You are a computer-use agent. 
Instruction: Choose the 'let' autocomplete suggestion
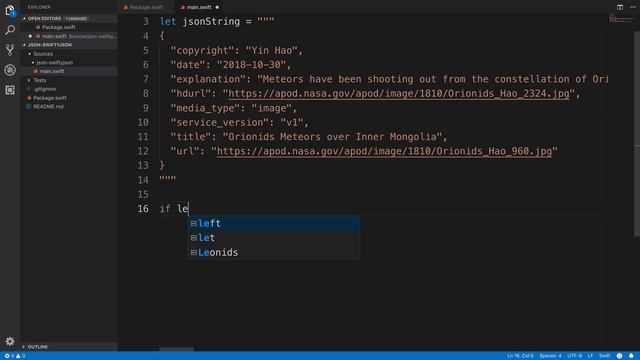coord(273,238)
